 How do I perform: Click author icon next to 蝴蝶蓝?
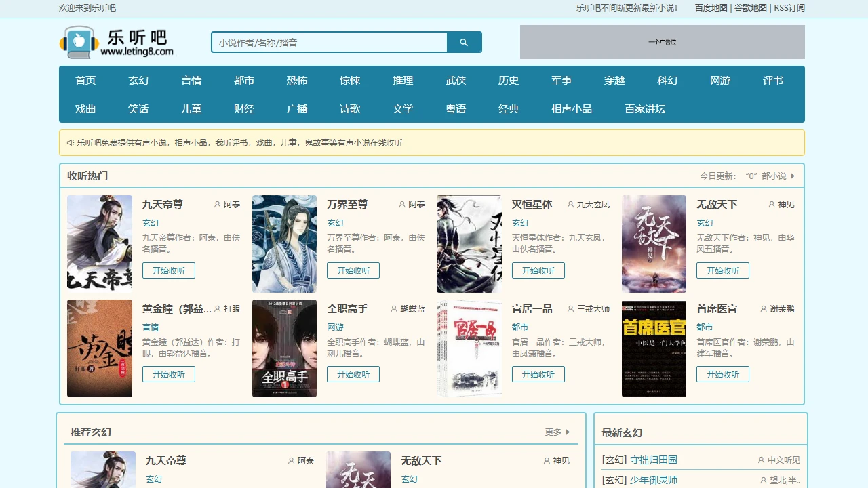[394, 309]
